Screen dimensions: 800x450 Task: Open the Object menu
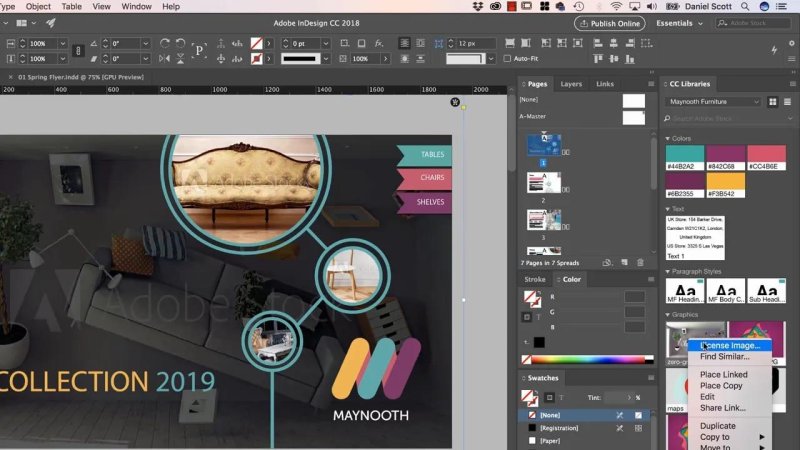(x=38, y=7)
